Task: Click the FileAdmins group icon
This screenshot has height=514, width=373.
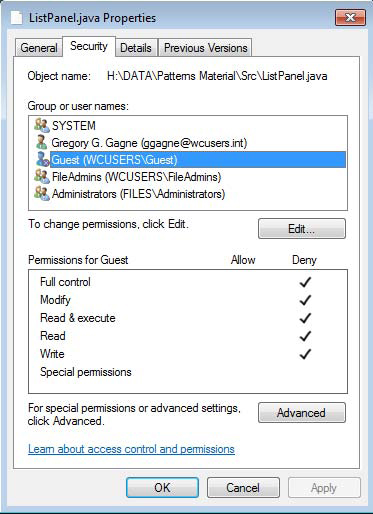Action: (42, 176)
